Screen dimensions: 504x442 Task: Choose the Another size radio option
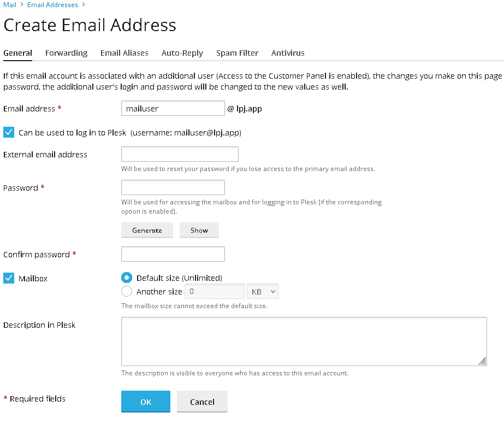[x=127, y=291]
